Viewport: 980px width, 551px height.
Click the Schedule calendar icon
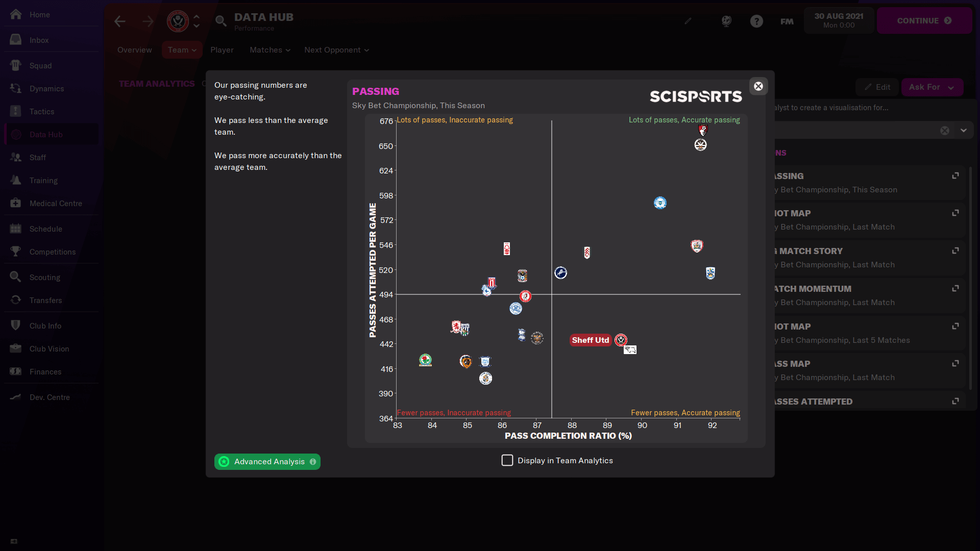click(x=16, y=229)
